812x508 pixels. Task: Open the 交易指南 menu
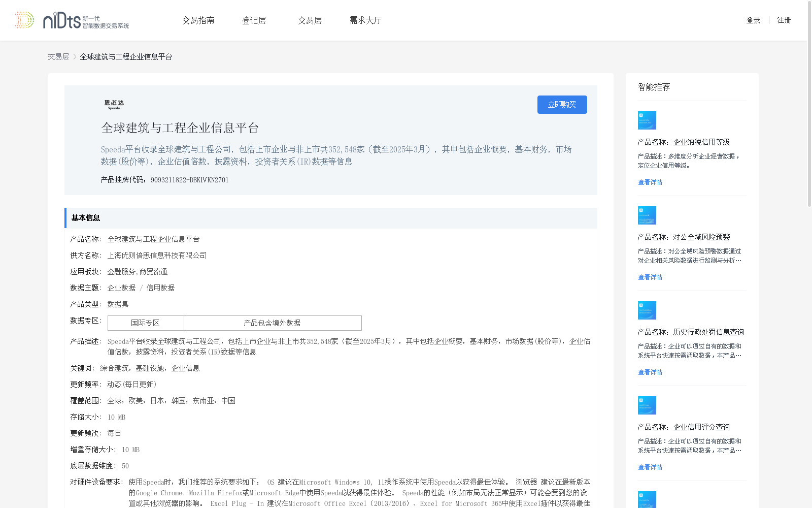click(x=198, y=20)
